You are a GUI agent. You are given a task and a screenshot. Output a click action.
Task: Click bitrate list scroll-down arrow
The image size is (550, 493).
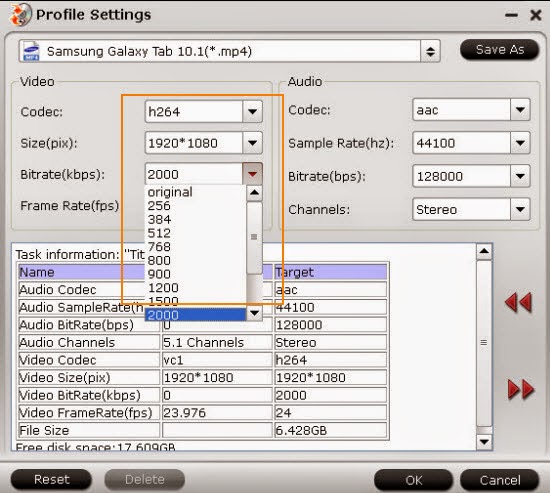(254, 313)
